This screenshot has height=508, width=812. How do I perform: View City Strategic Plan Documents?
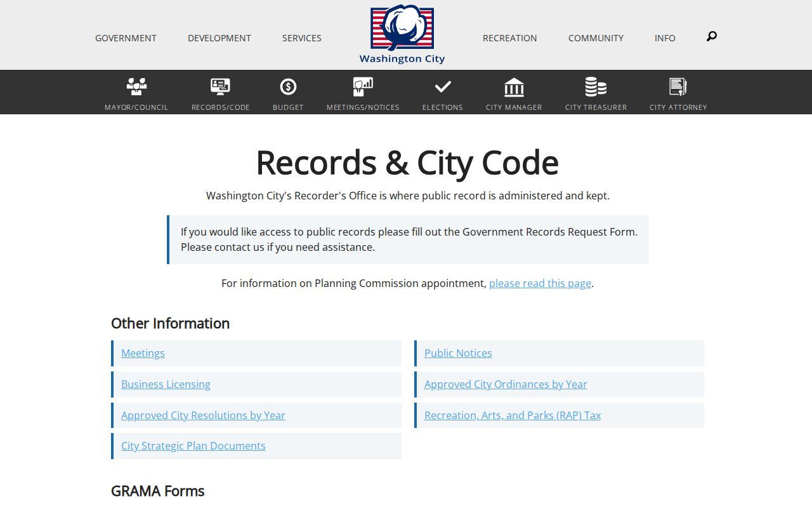(x=193, y=446)
